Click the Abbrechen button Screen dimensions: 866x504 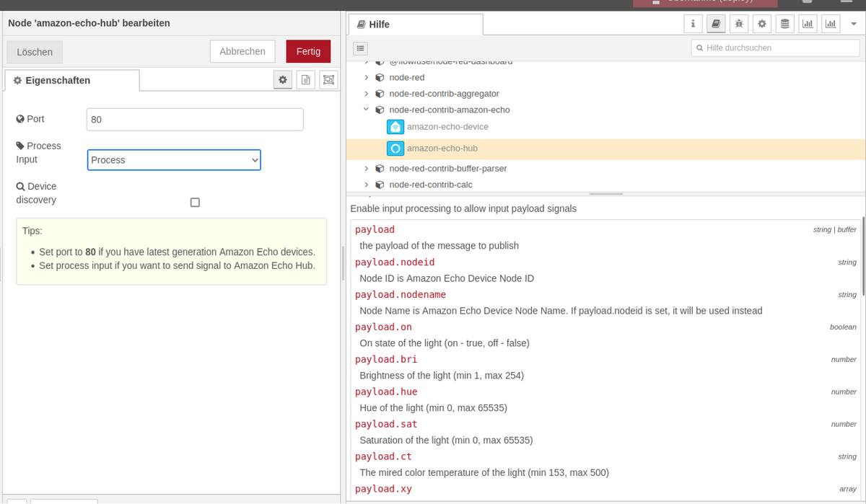pyautogui.click(x=242, y=51)
